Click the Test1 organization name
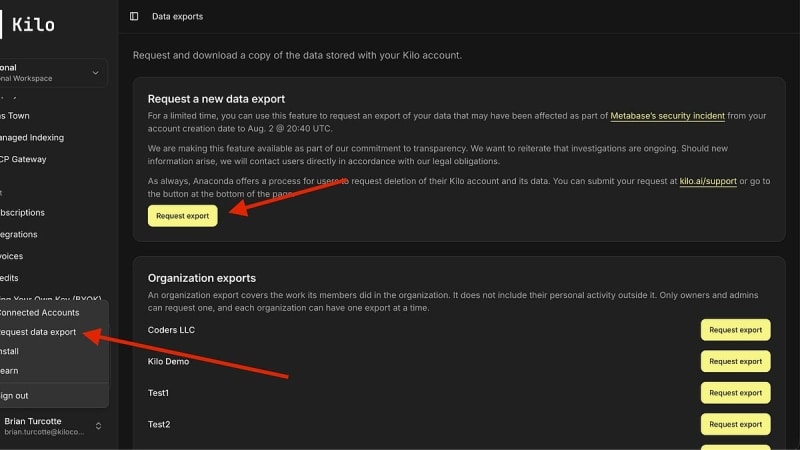Image resolution: width=800 pixels, height=450 pixels. (x=158, y=393)
